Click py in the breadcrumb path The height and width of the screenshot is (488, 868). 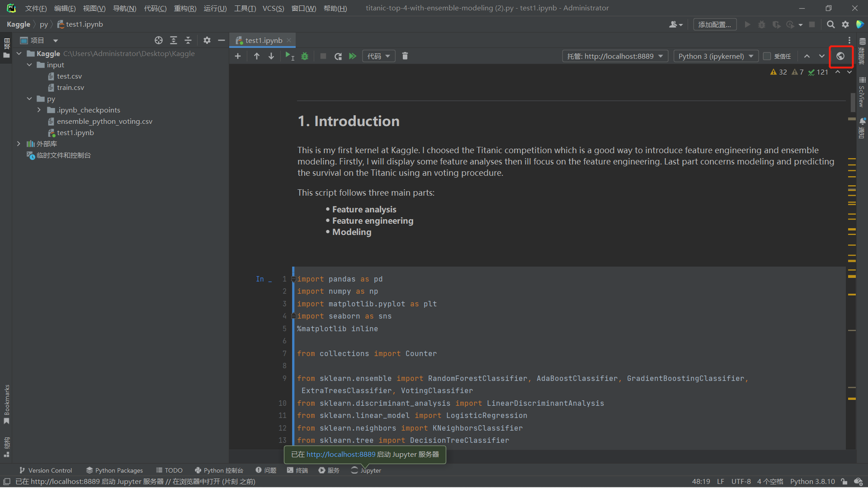click(43, 24)
